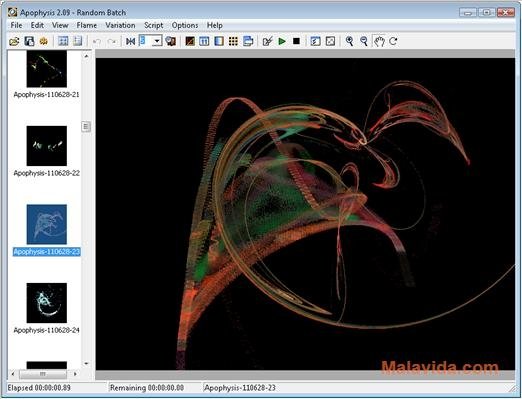The image size is (522, 399).
Task: Click the Open flame file icon
Action: pyautogui.click(x=14, y=41)
